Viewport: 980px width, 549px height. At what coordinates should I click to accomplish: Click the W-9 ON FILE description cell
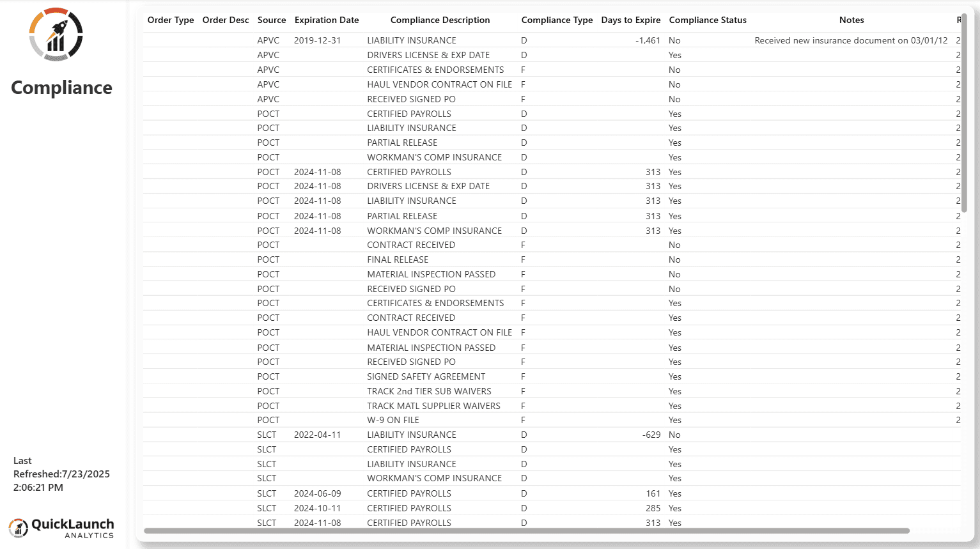(x=393, y=420)
